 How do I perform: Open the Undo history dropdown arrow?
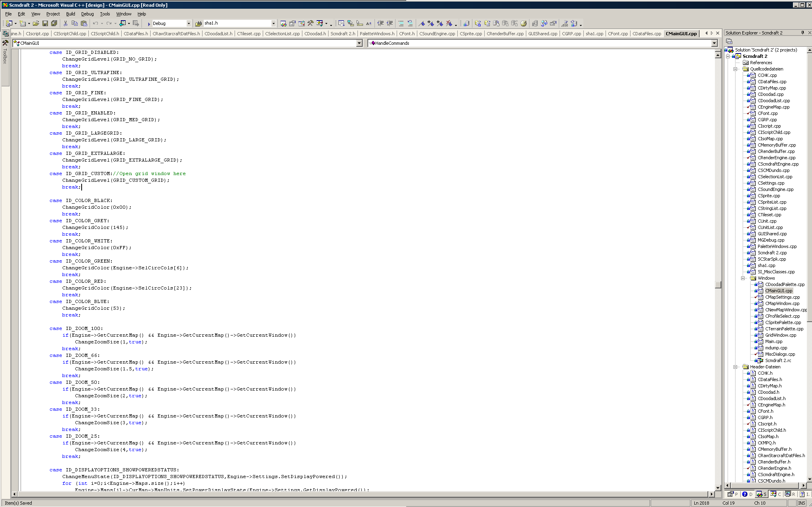pyautogui.click(x=102, y=23)
